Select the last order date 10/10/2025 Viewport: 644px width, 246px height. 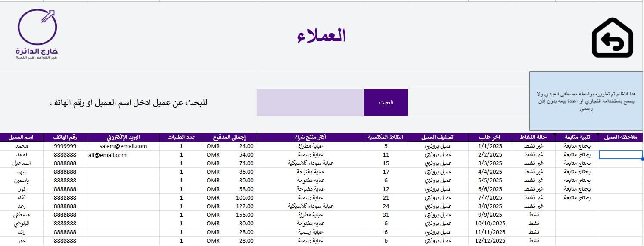click(x=490, y=223)
